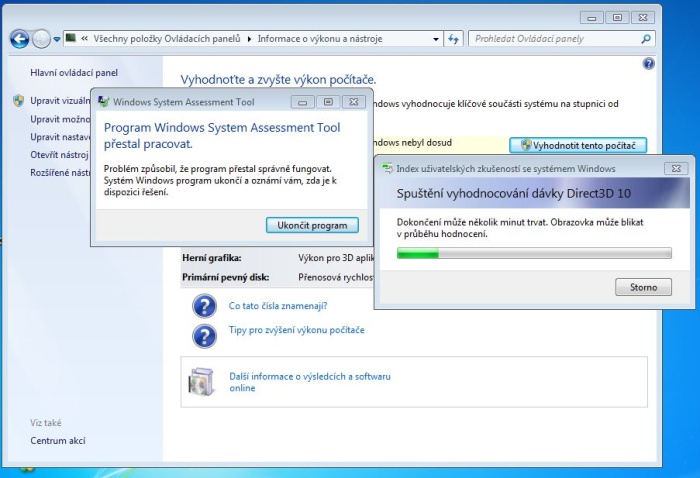700x478 pixels.
Task: Click the shield icon beside Upravit vizuální
Action: (18, 100)
